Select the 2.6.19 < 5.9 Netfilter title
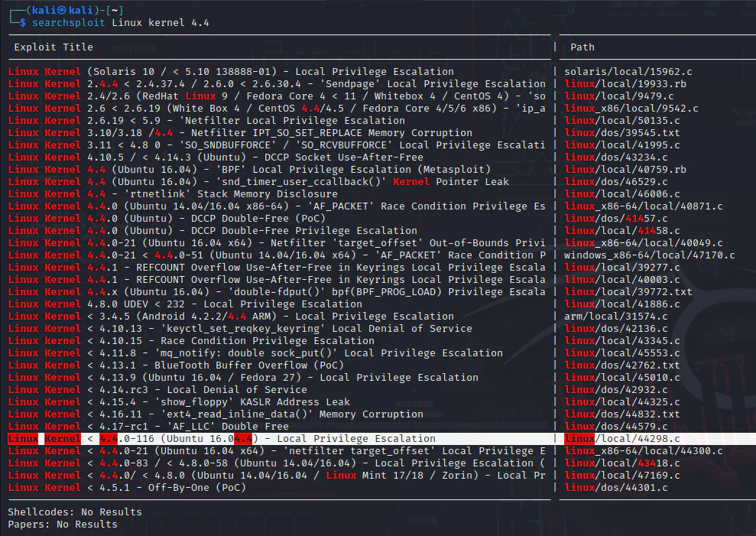 pos(206,121)
